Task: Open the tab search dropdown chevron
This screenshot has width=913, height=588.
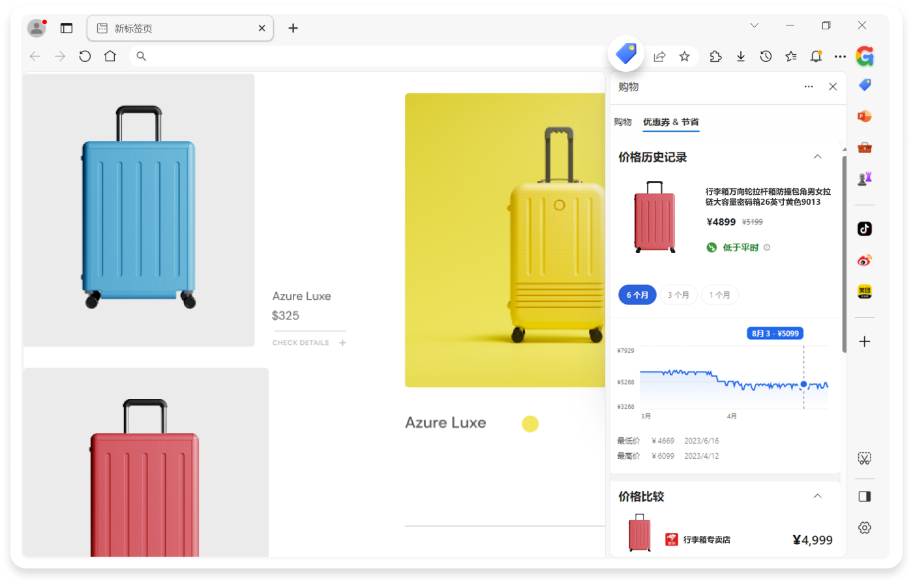Action: coord(754,25)
